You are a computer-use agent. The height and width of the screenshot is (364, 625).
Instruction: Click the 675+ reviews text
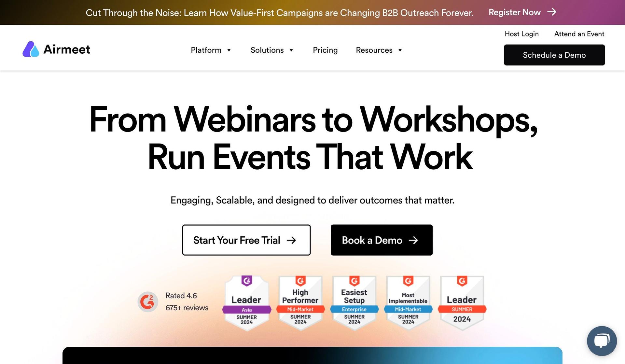click(187, 308)
